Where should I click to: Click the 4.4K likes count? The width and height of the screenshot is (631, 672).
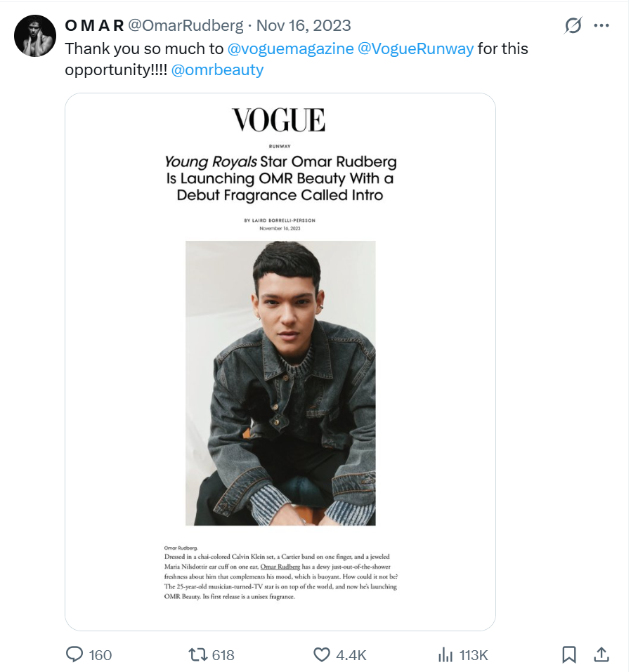351,655
